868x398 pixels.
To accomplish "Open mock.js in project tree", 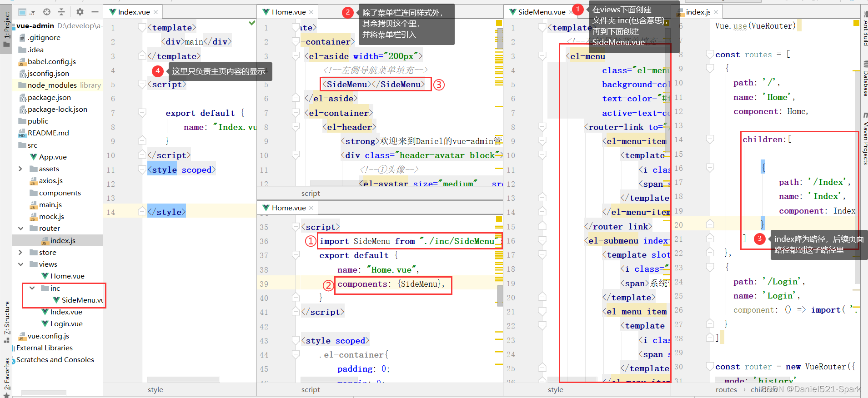I will tap(47, 217).
